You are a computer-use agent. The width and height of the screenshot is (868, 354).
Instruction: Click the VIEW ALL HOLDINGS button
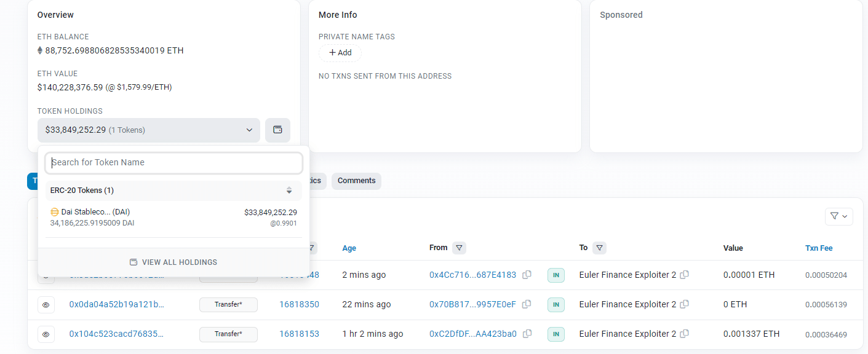click(x=173, y=262)
